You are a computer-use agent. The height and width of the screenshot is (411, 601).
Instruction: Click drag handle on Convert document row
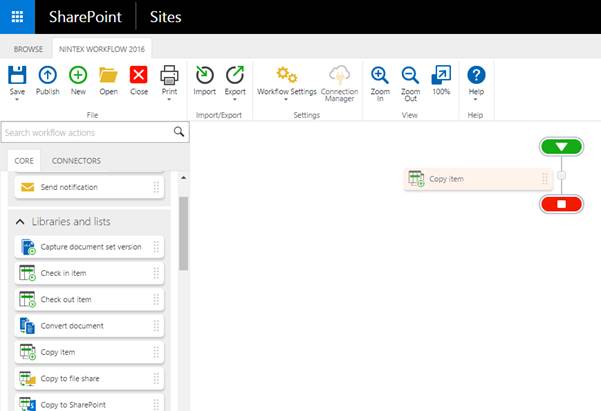tap(156, 326)
